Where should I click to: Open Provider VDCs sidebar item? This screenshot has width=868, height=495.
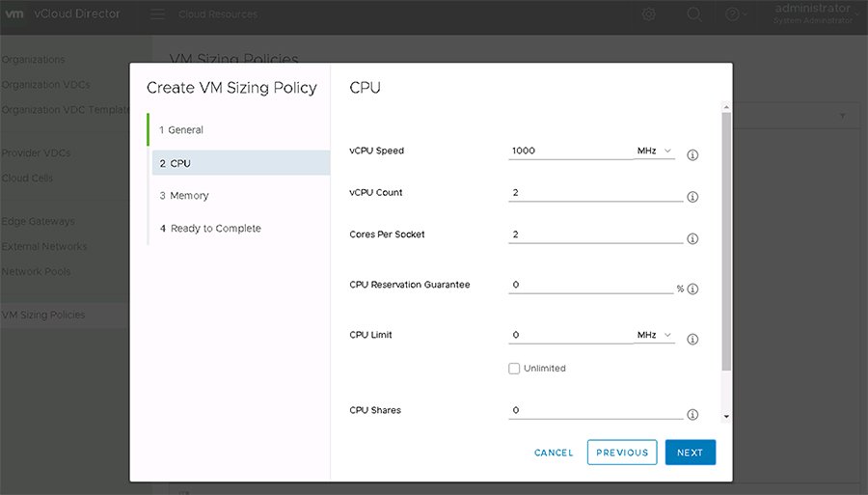(36, 152)
